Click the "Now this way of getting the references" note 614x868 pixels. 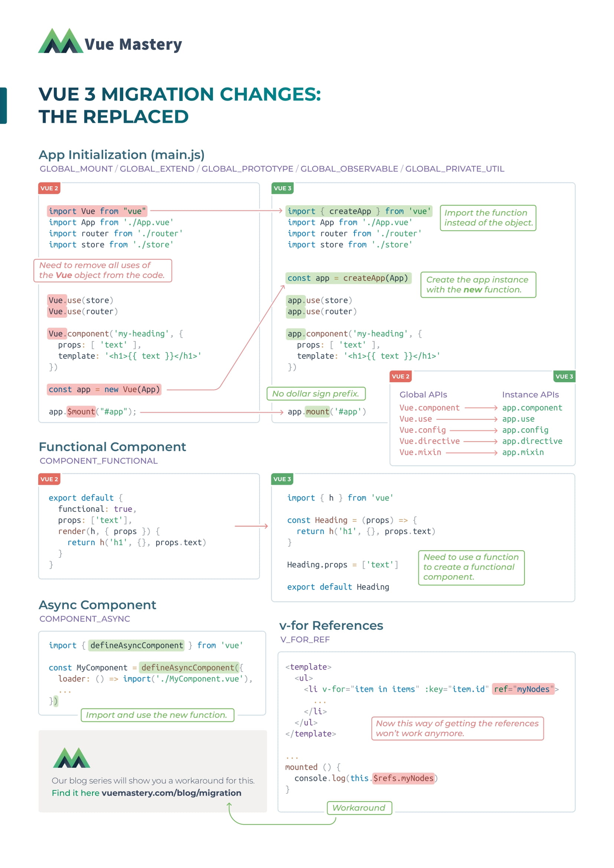coord(457,728)
